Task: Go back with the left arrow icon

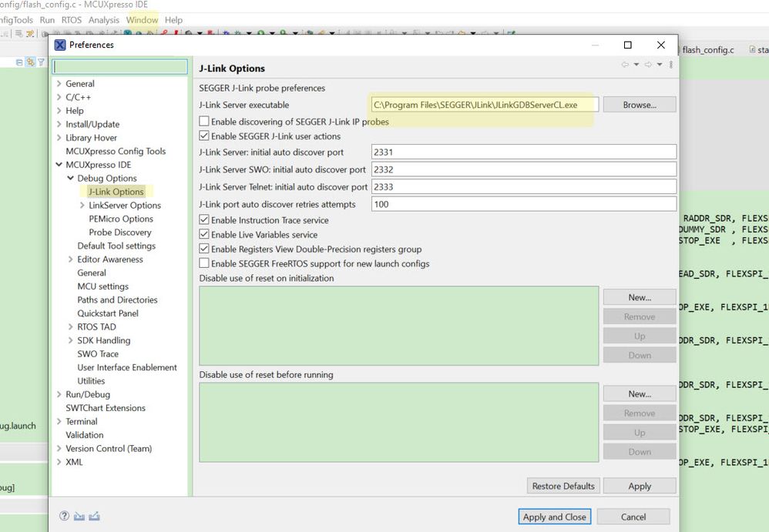Action: (625, 65)
